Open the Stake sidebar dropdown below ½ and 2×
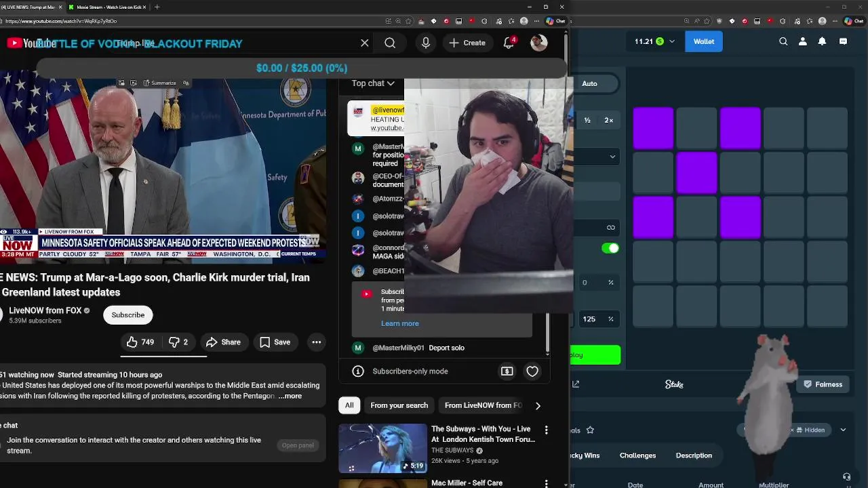Screen dimensions: 868x488 pyautogui.click(x=596, y=157)
